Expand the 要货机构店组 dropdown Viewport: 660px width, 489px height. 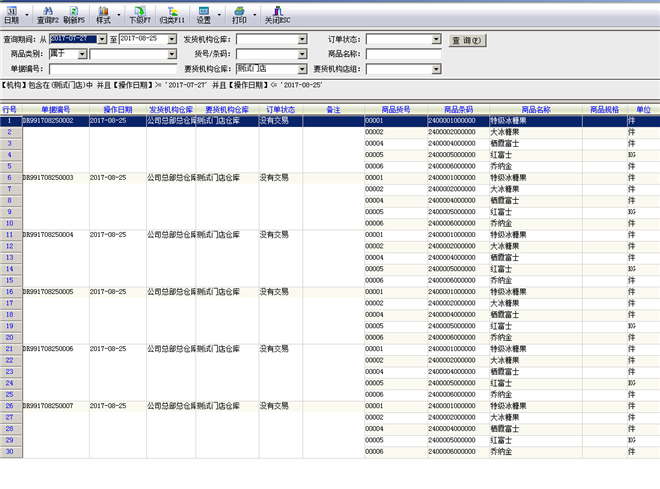(436, 69)
